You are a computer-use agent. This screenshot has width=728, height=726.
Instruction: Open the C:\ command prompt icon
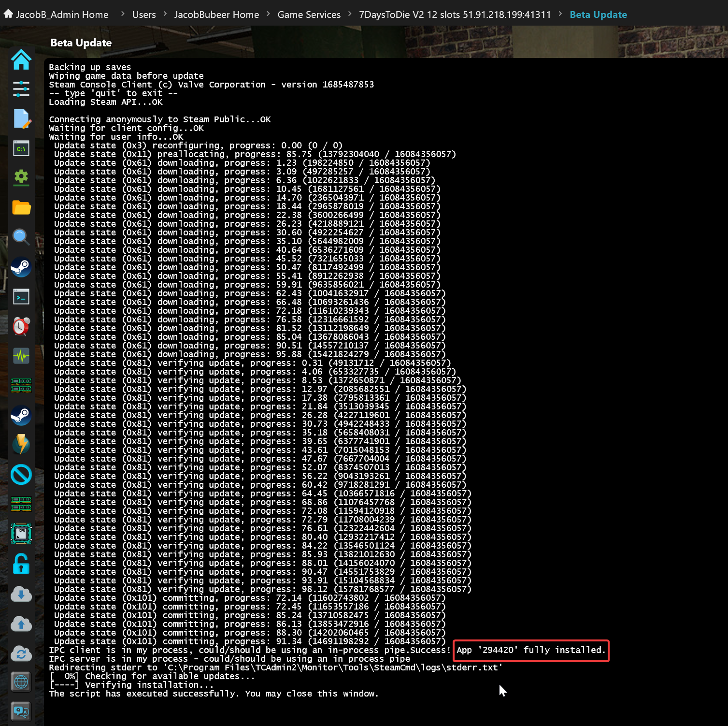pos(21,148)
